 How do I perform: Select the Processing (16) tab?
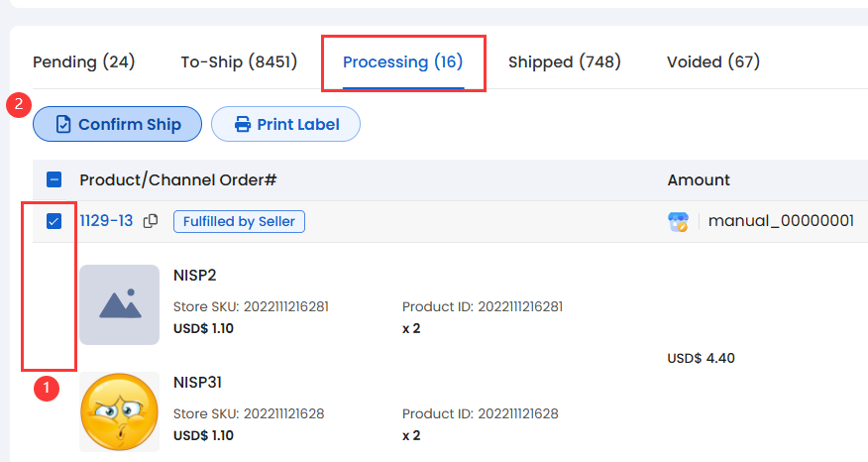click(x=402, y=61)
